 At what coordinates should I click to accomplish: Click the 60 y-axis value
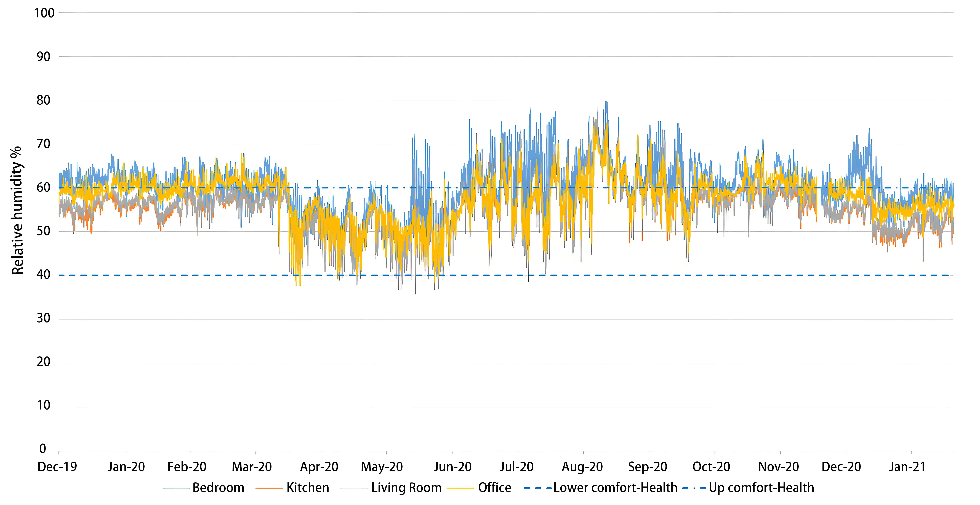tap(43, 187)
